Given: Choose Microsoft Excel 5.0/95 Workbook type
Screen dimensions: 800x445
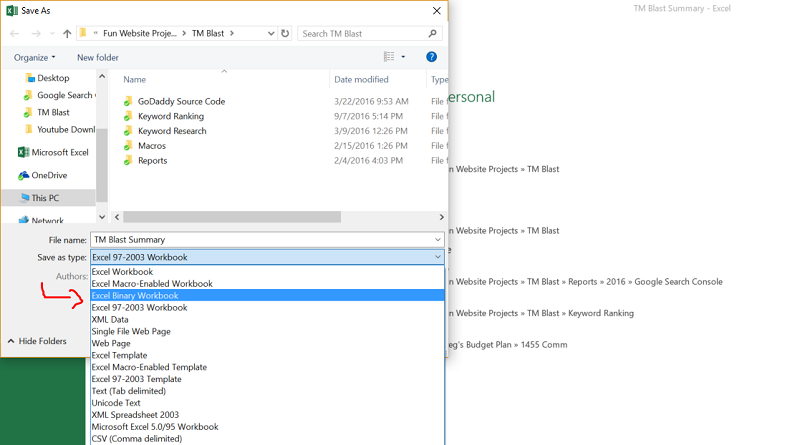Looking at the screenshot, I should (x=267, y=427).
